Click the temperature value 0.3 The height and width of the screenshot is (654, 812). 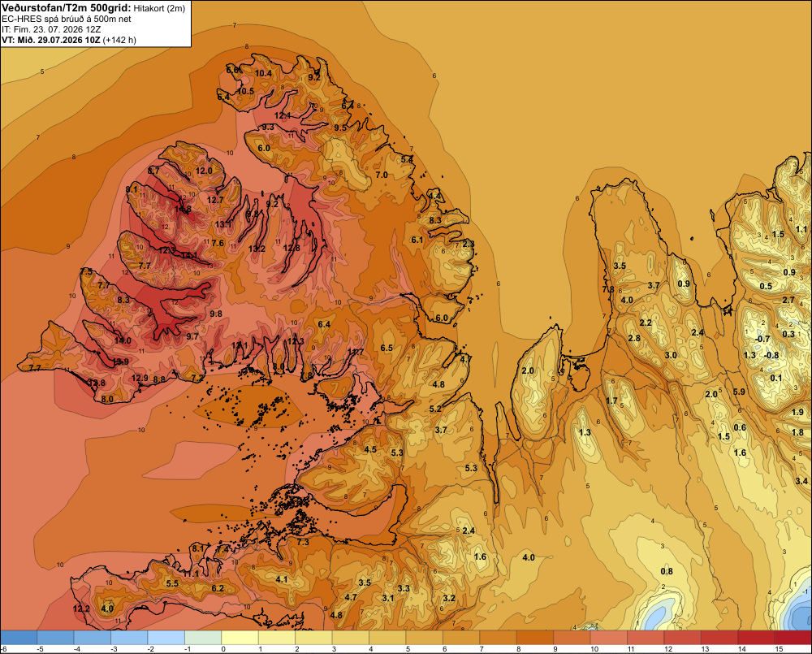click(788, 334)
